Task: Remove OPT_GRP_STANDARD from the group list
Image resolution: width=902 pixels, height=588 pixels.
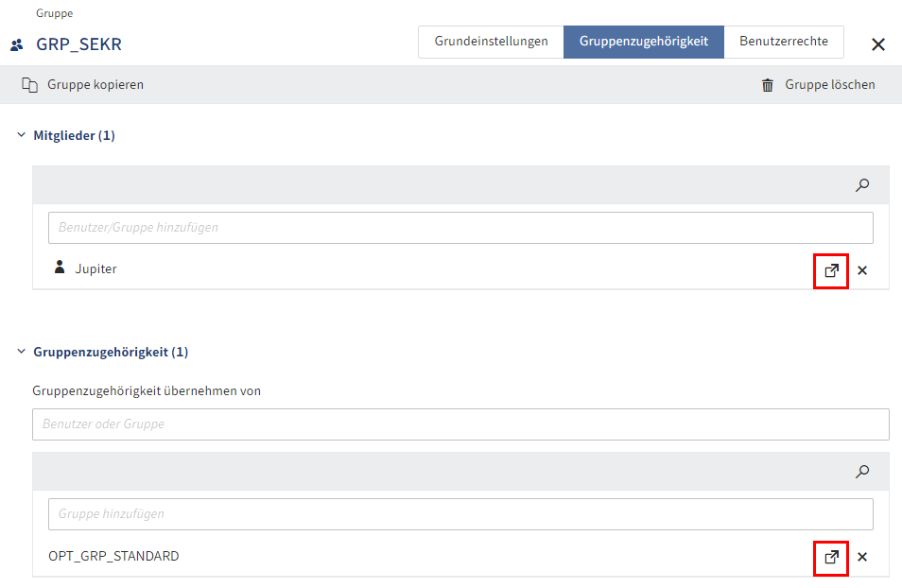Action: pos(861,557)
